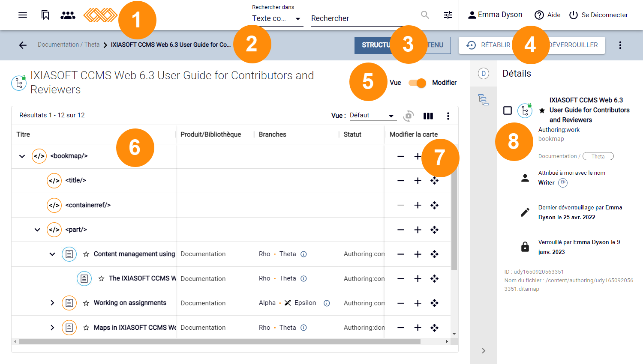Toggle the Vue/Modifier switch

point(417,83)
